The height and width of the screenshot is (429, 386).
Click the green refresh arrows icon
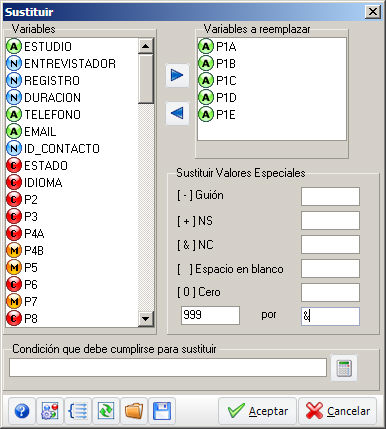click(106, 411)
